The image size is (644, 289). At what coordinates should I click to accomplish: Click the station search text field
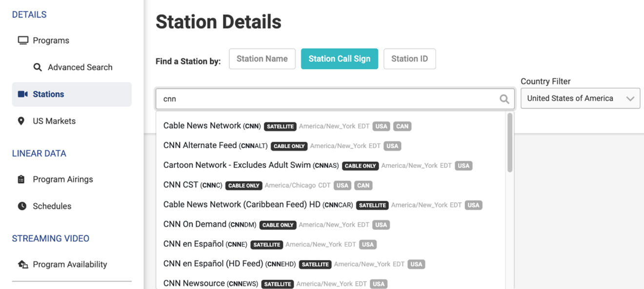click(x=327, y=99)
